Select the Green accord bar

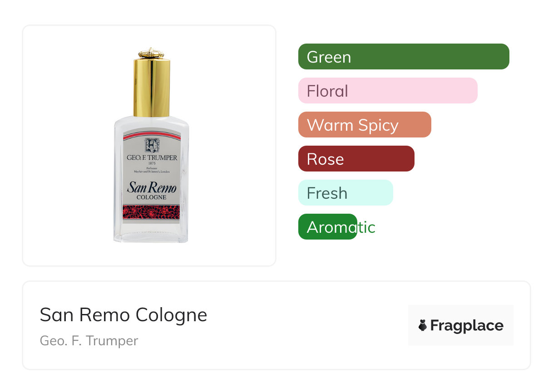[404, 57]
